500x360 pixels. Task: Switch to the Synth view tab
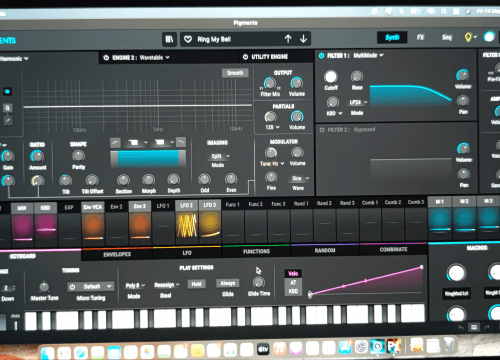(392, 37)
